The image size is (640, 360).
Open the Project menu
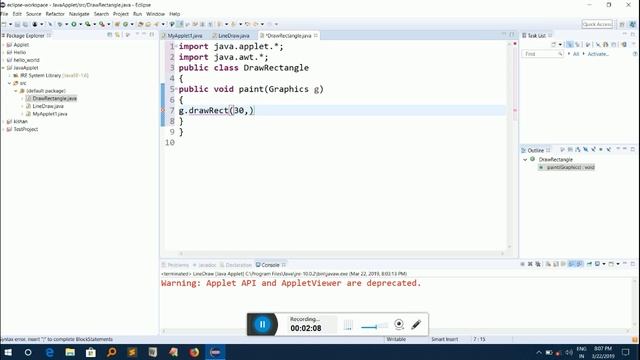(121, 14)
